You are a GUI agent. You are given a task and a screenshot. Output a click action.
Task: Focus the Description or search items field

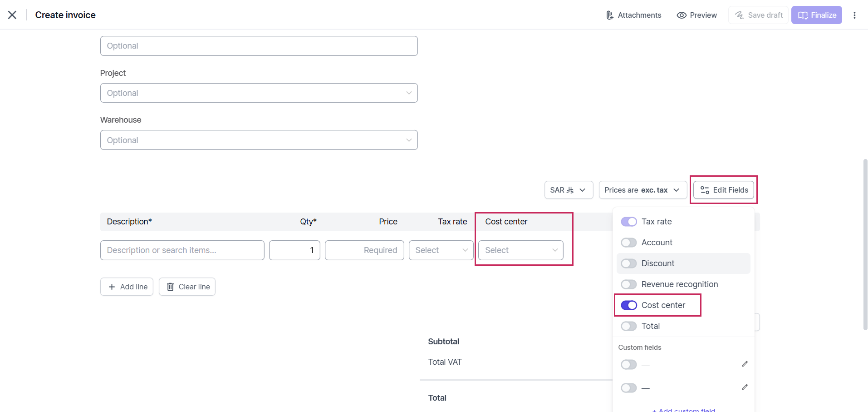tap(182, 250)
